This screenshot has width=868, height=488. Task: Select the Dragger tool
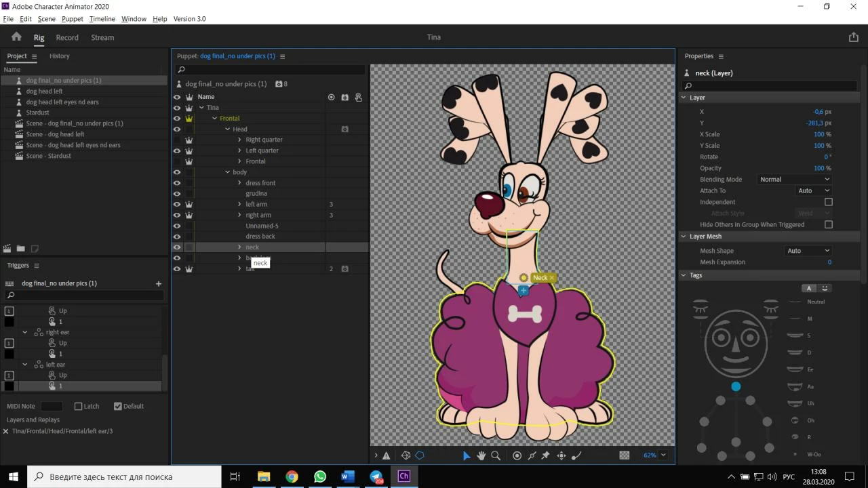click(x=561, y=455)
